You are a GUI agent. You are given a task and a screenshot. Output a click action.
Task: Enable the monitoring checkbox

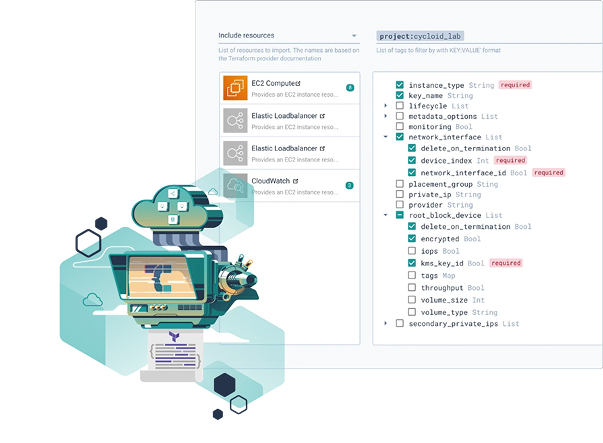pos(400,127)
